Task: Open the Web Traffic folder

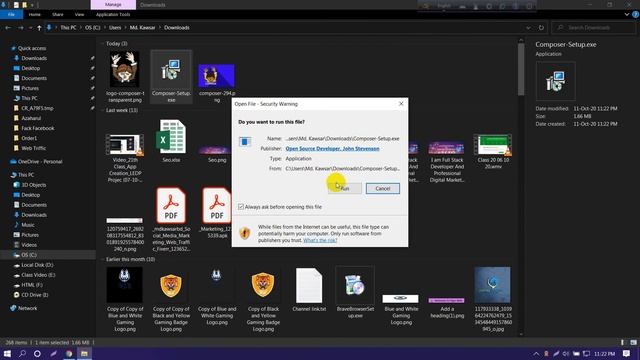Action: click(33, 148)
